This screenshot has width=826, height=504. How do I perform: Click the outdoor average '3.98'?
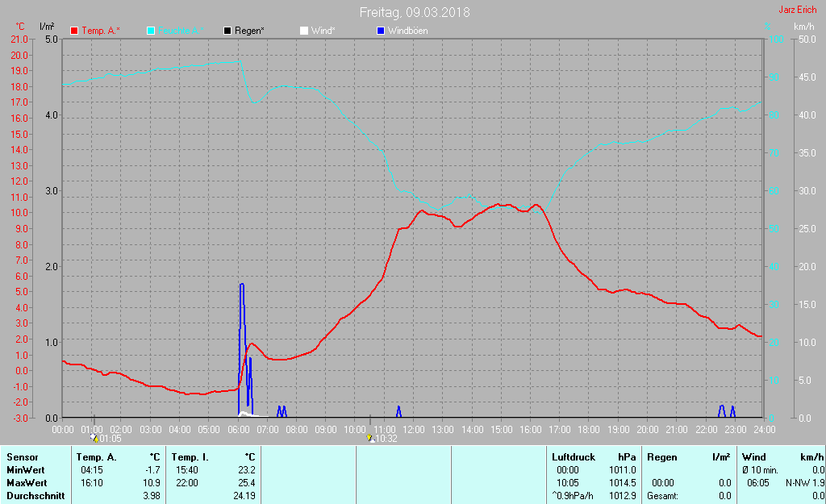(152, 496)
